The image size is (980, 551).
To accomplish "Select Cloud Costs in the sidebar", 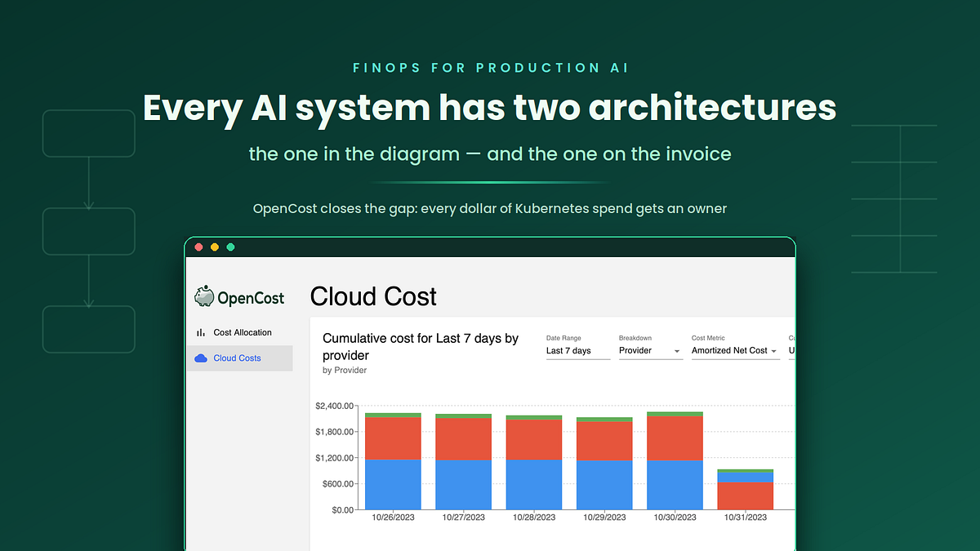I will pos(239,358).
